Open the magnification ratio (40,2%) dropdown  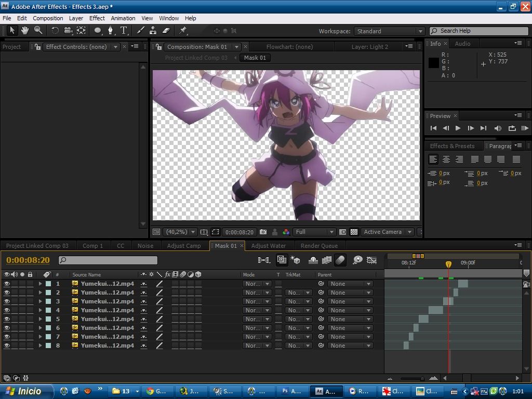pos(180,232)
